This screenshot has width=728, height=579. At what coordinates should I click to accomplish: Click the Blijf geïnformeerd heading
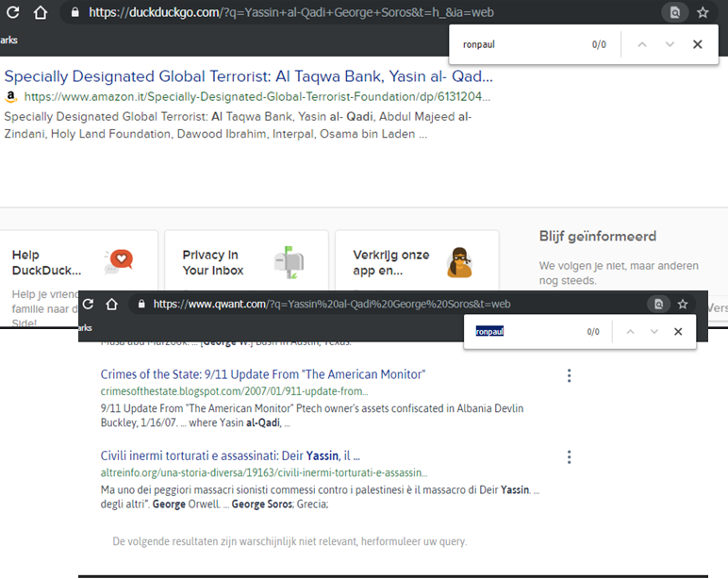coord(598,237)
